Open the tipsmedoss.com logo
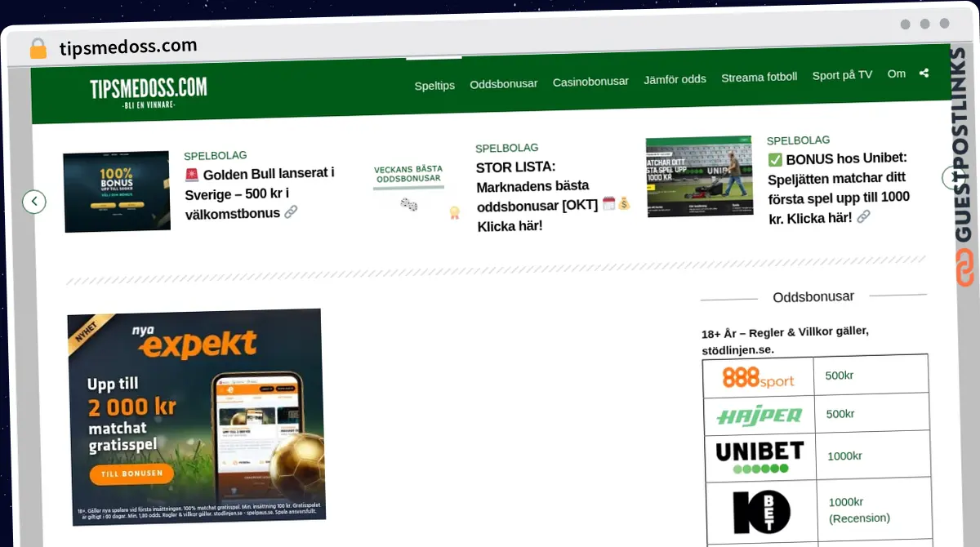 click(148, 93)
